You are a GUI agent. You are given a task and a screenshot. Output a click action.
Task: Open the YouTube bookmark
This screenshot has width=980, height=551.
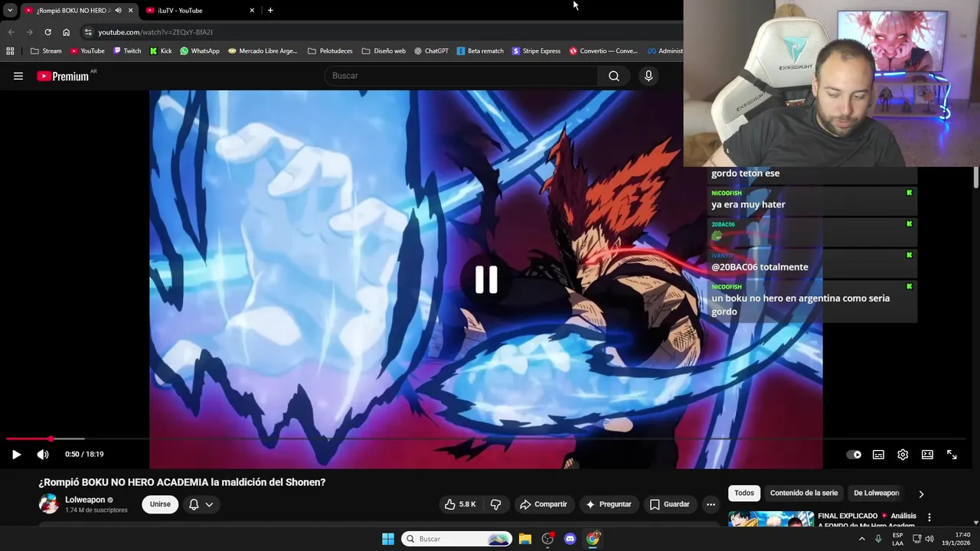[87, 51]
